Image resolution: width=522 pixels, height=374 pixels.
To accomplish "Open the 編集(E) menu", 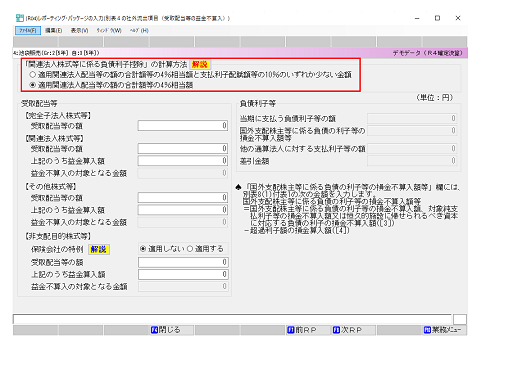I will click(x=53, y=30).
